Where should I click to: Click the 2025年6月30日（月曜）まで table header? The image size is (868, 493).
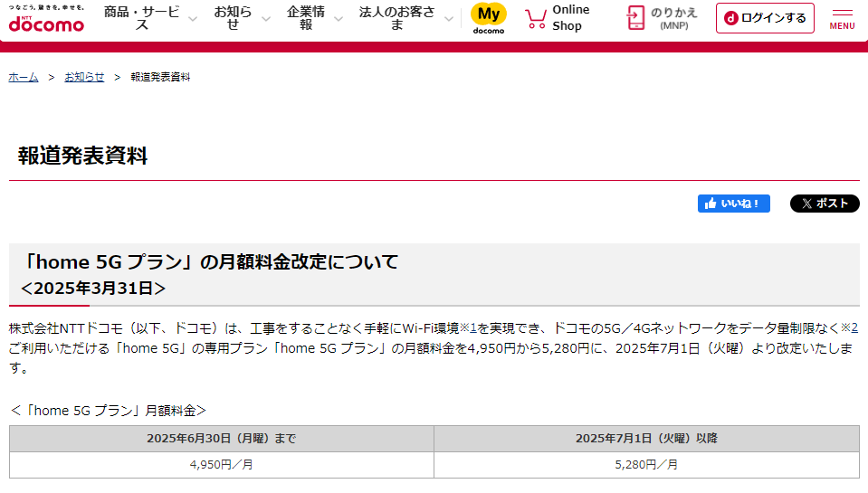222,439
